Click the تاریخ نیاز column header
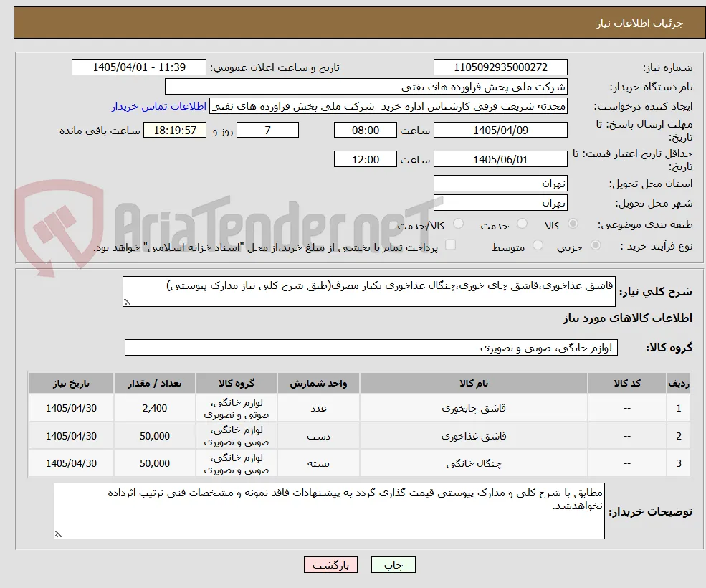This screenshot has height=588, width=706. 71,383
